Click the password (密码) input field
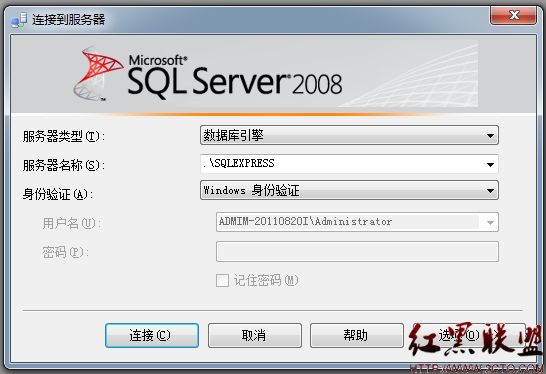Image resolution: width=546 pixels, height=374 pixels. click(x=357, y=251)
